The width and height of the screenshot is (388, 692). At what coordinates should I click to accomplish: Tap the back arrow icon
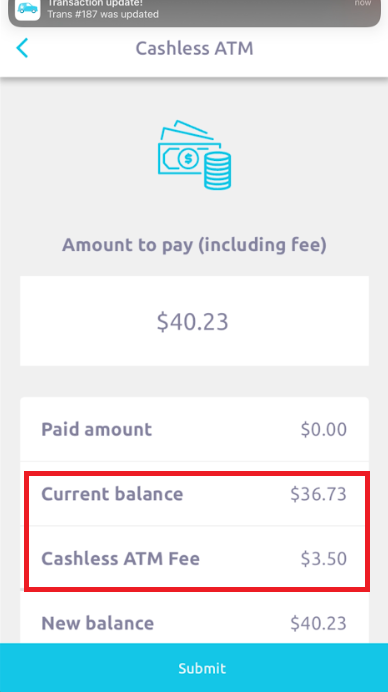tap(22, 48)
